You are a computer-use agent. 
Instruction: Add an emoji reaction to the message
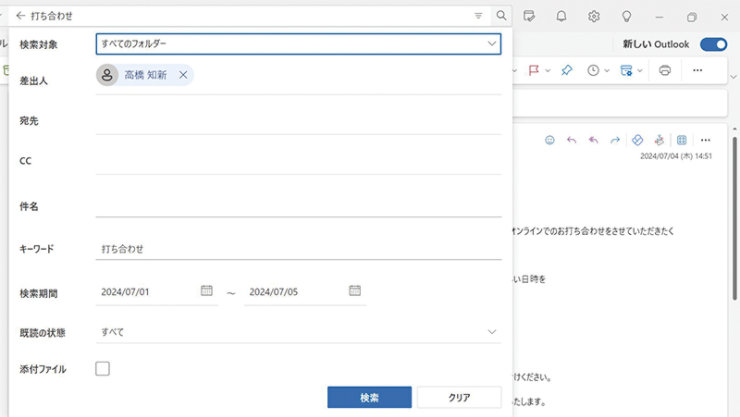click(x=549, y=140)
